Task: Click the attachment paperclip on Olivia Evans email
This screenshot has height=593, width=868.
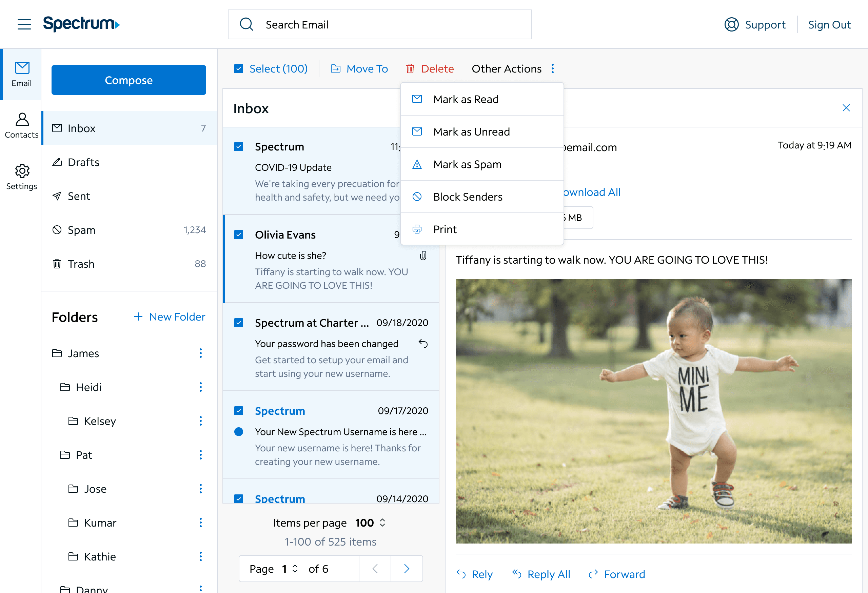Action: point(423,255)
